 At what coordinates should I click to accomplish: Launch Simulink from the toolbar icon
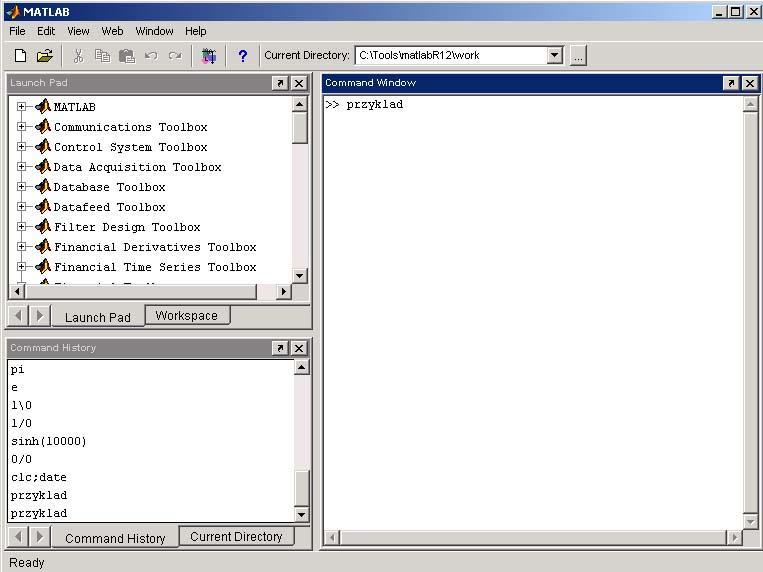tap(209, 55)
